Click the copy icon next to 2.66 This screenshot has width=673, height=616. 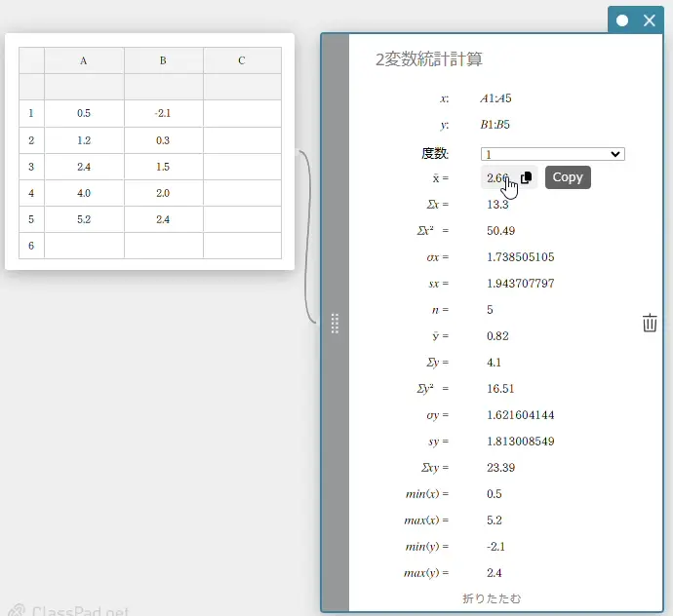tap(527, 177)
